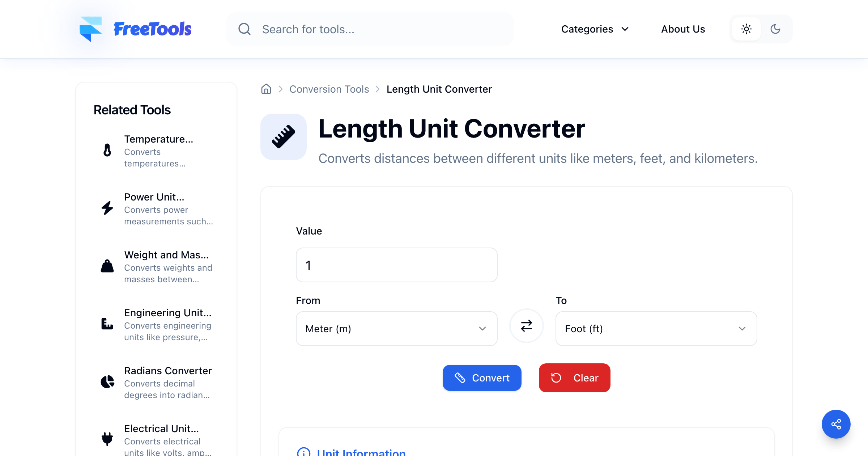Image resolution: width=868 pixels, height=456 pixels.
Task: Click the Value label
Action: coord(309,231)
